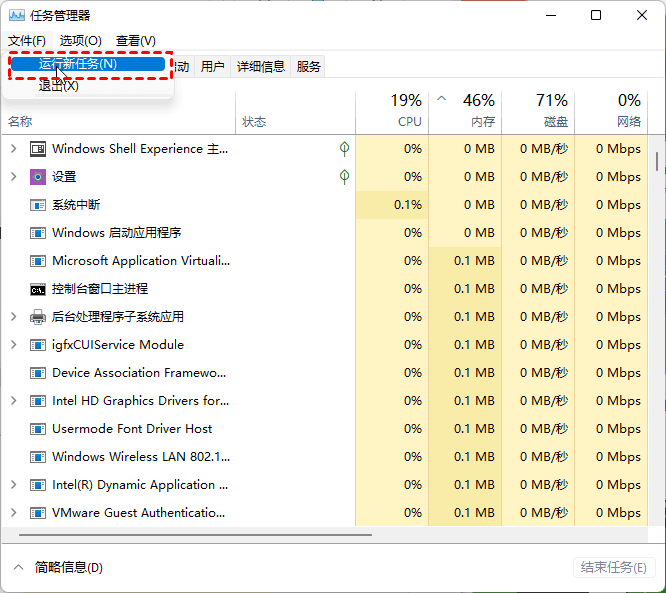This screenshot has height=593, width=666.
Task: Click the igfxCUIService Module process icon
Action: (38, 345)
